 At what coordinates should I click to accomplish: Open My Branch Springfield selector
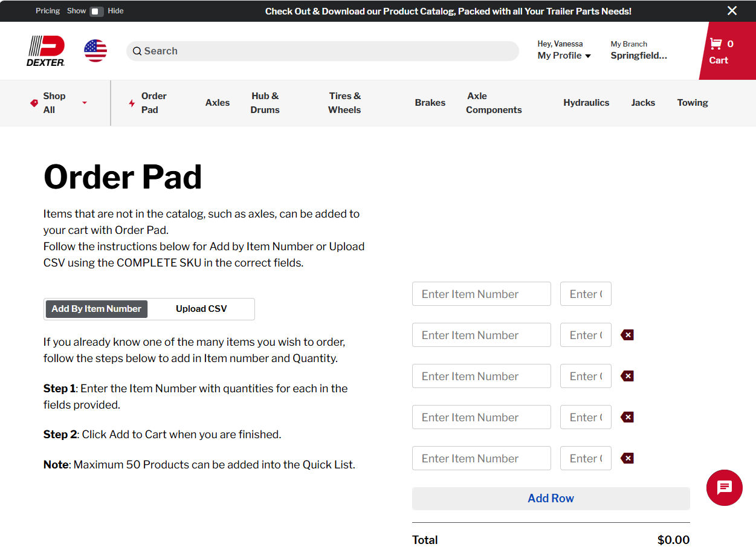click(x=639, y=50)
